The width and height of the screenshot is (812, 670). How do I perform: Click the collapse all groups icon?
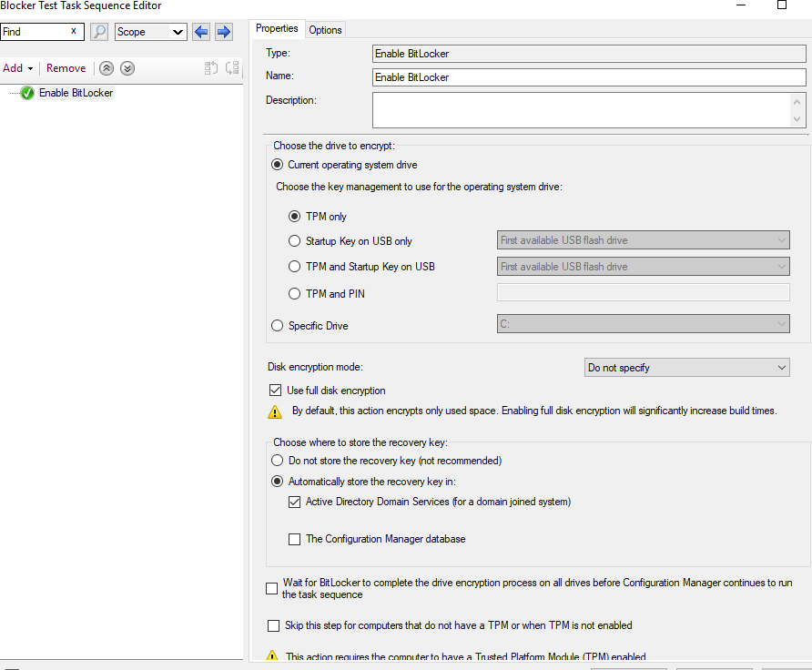click(x=232, y=68)
